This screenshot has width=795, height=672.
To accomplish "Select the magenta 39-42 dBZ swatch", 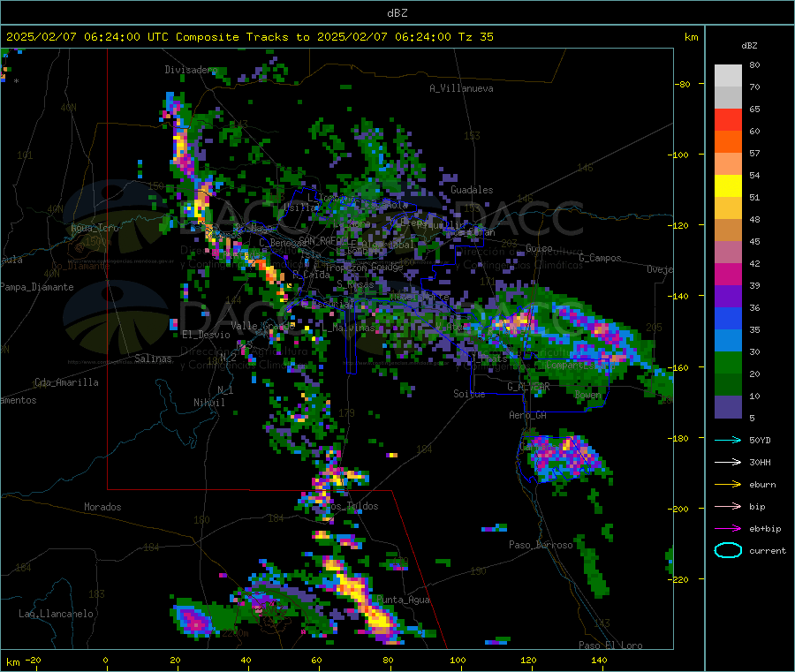I will click(728, 274).
